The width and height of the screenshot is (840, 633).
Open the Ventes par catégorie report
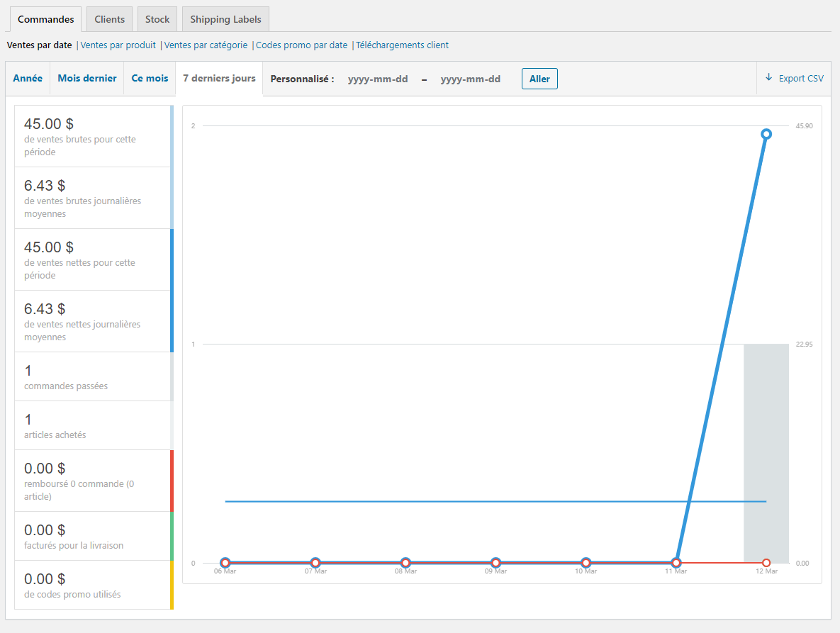[x=206, y=45]
